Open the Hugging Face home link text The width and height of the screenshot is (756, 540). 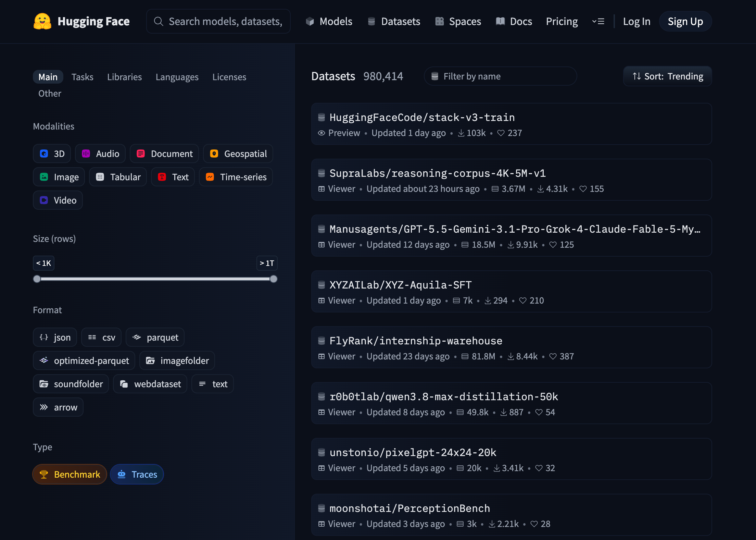[93, 21]
